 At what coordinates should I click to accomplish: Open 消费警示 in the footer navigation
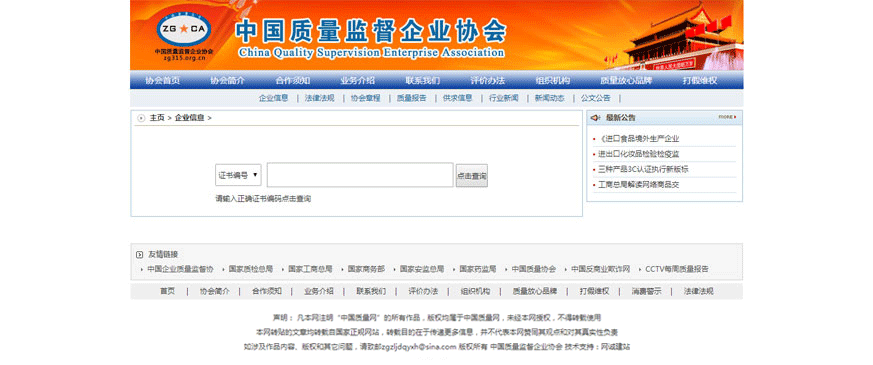tap(646, 291)
